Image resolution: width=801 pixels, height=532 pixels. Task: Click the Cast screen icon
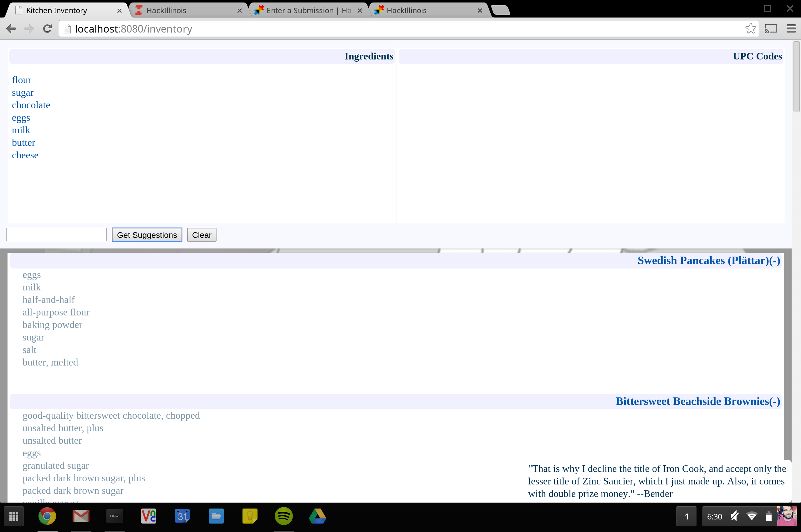[770, 29]
